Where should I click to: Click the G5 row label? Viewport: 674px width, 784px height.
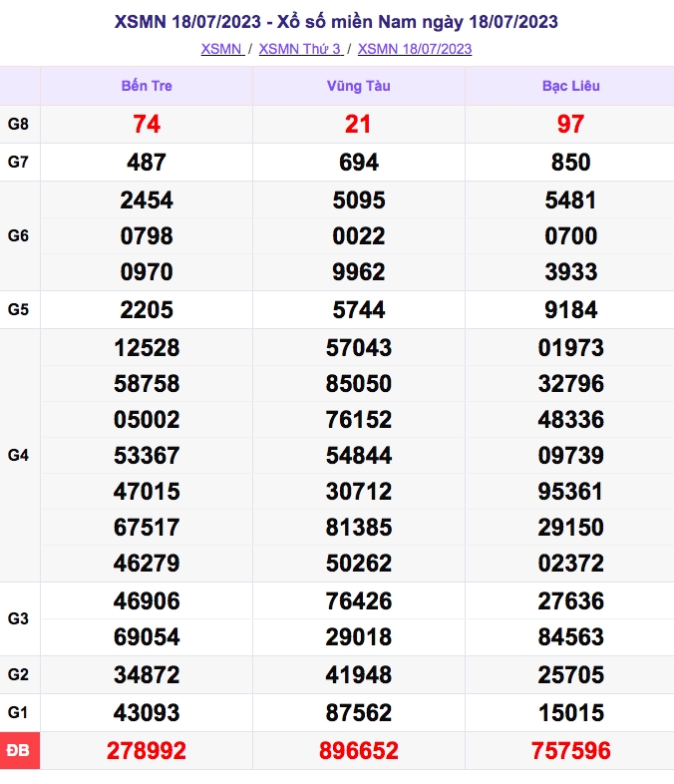(18, 310)
